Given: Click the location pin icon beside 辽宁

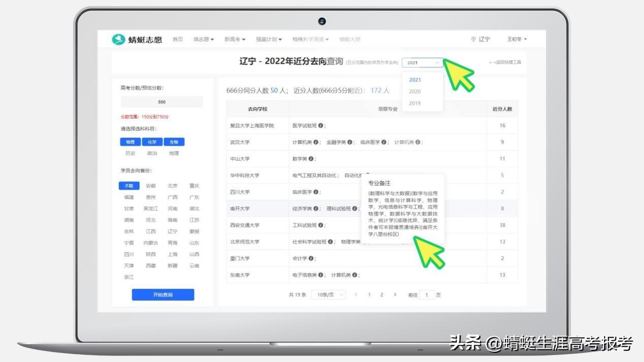Looking at the screenshot, I should click(x=473, y=40).
